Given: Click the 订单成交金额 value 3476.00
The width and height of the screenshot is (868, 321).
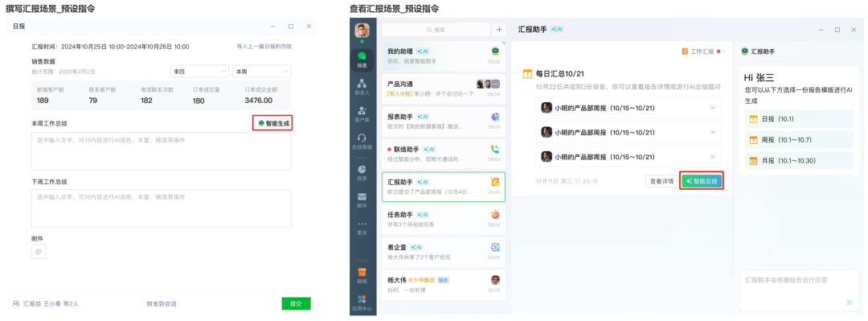Looking at the screenshot, I should click(x=259, y=101).
